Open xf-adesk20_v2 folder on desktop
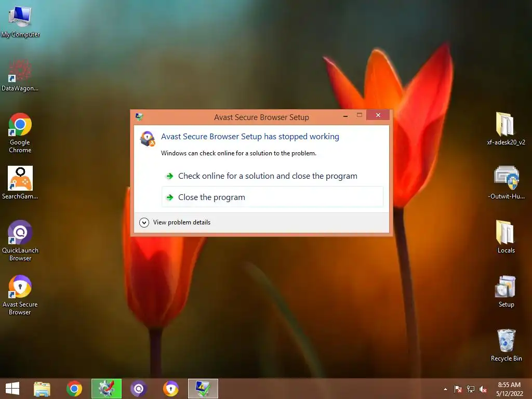 [506, 129]
